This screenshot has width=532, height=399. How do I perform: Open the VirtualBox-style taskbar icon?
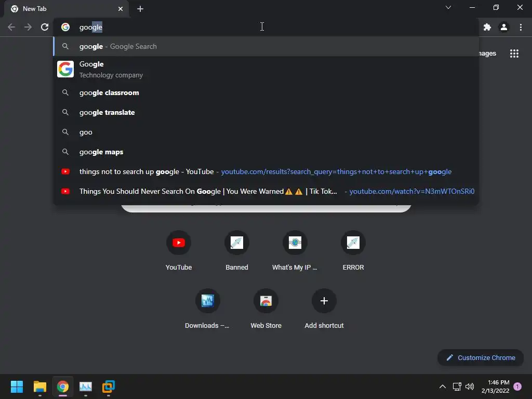109,387
